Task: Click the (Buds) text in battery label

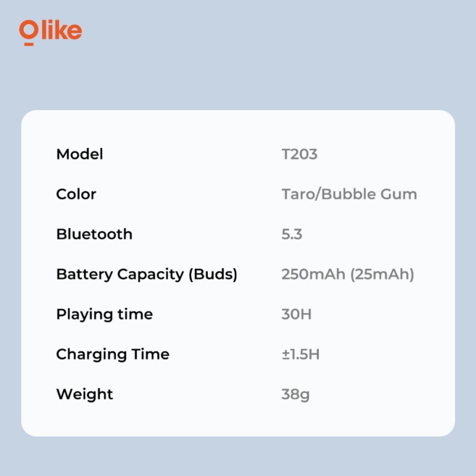Action: (x=213, y=274)
